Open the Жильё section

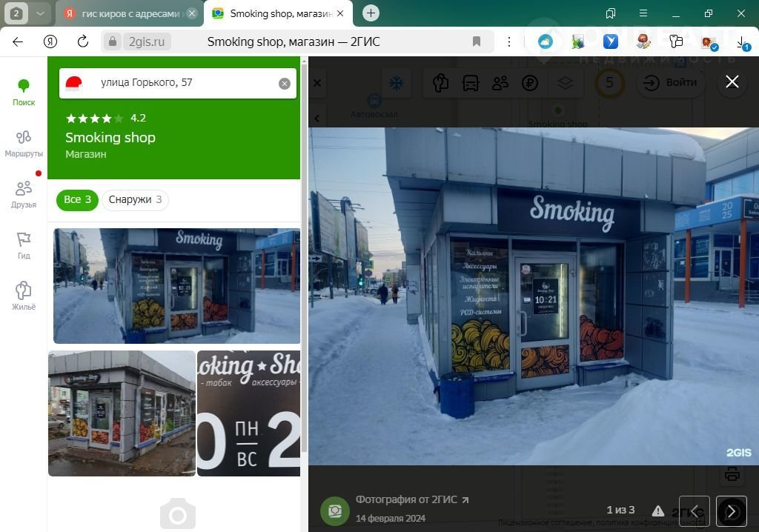[x=24, y=296]
